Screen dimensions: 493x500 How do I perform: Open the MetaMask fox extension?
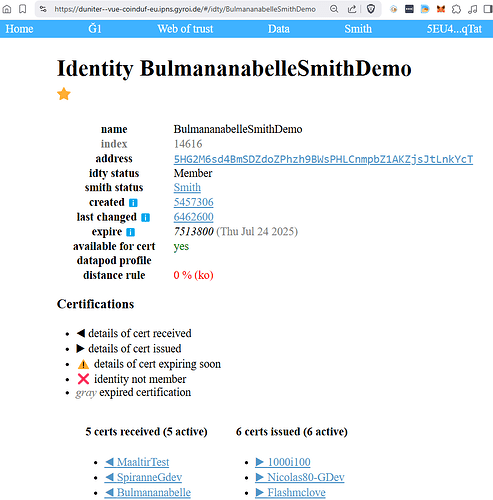(441, 9)
